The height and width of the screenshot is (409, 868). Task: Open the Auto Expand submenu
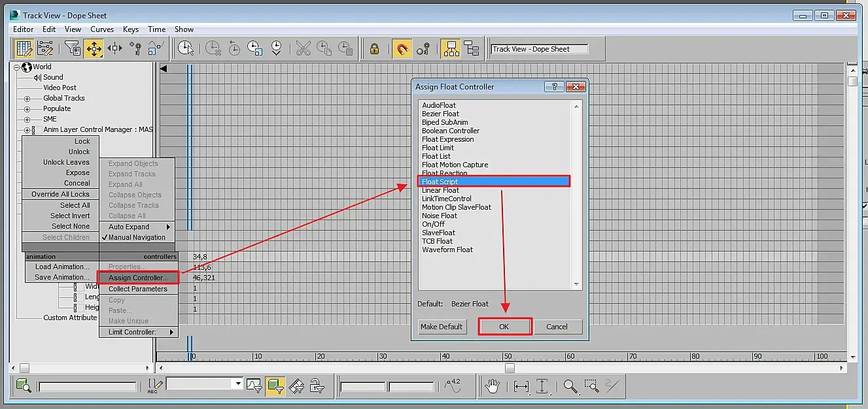[137, 227]
